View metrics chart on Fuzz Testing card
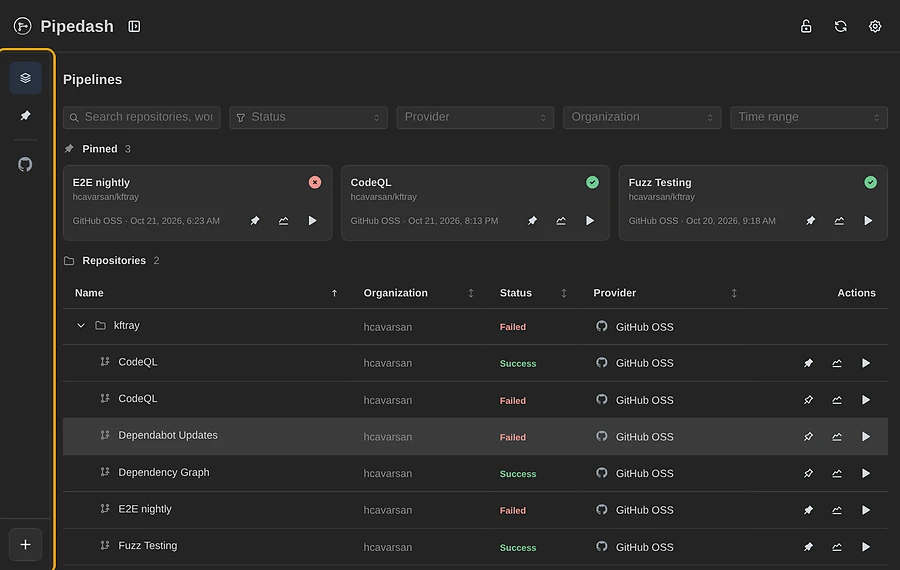This screenshot has height=570, width=900. (839, 220)
